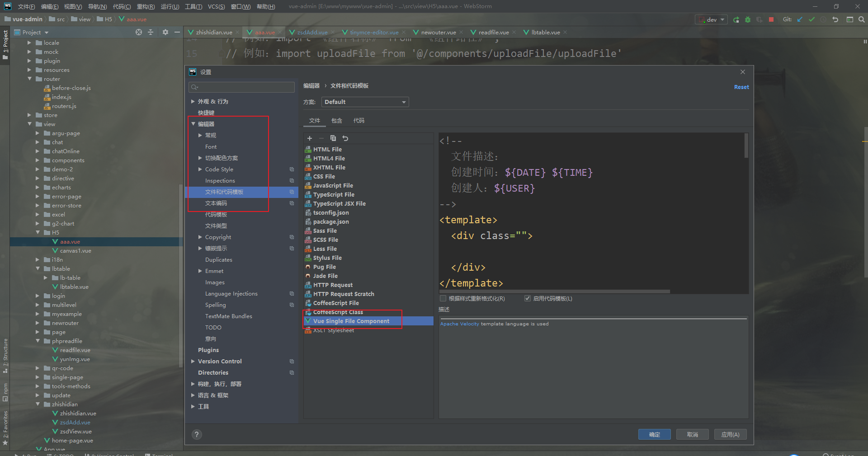Click the Git commit green checkmark

[x=811, y=19]
